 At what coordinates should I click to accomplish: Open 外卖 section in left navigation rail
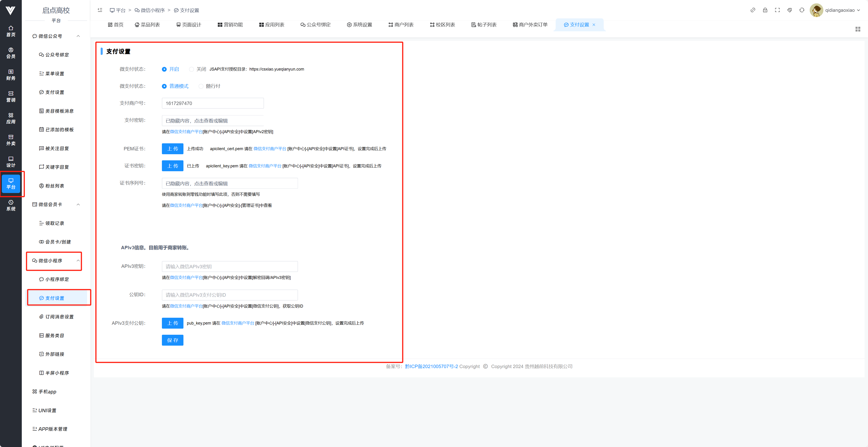coord(11,140)
